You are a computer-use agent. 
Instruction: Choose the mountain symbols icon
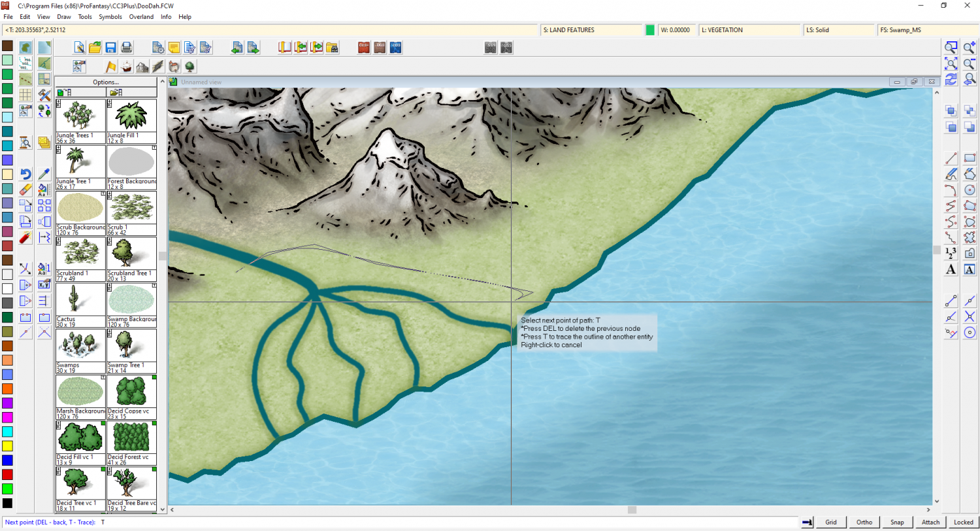pyautogui.click(x=142, y=67)
